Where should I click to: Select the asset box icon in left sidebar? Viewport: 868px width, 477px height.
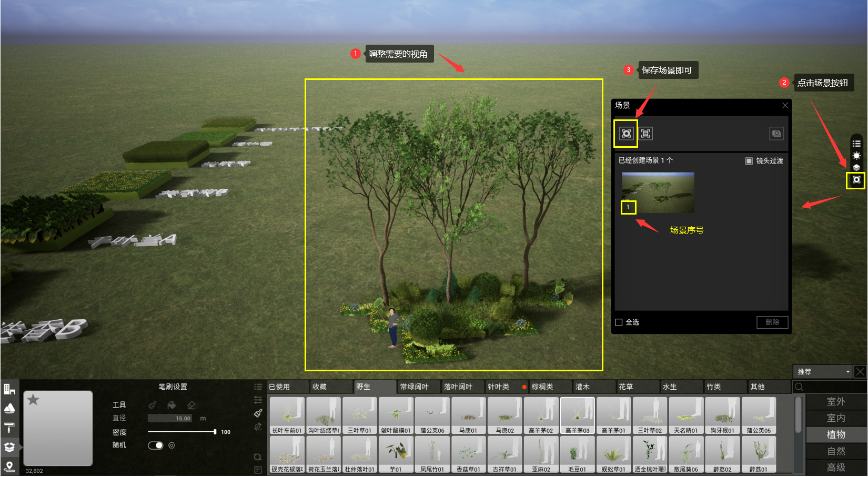pos(9,447)
